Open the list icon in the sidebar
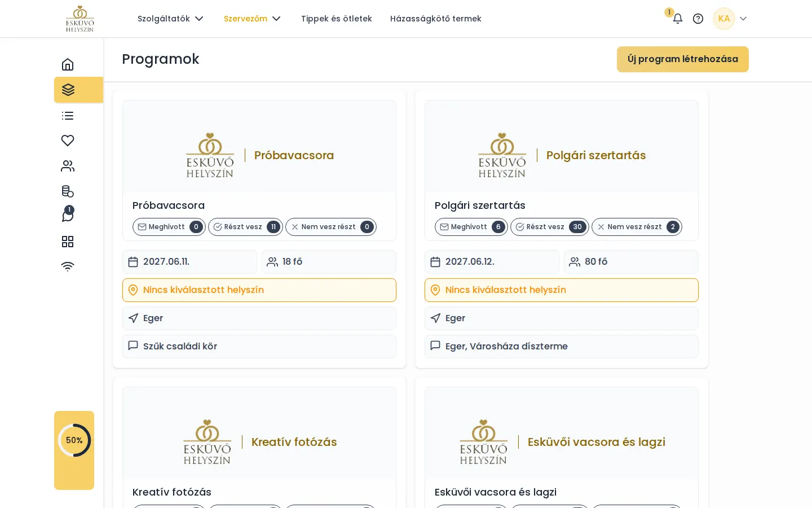 click(68, 116)
